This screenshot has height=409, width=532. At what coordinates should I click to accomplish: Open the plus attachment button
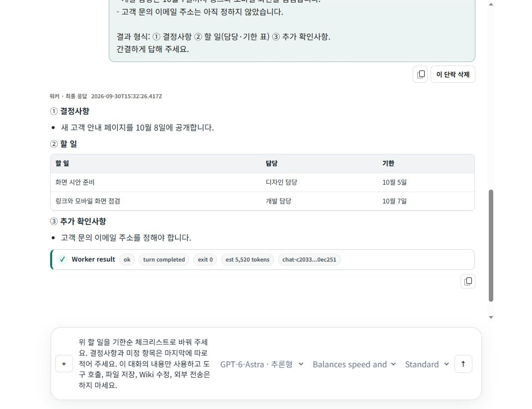(64, 364)
